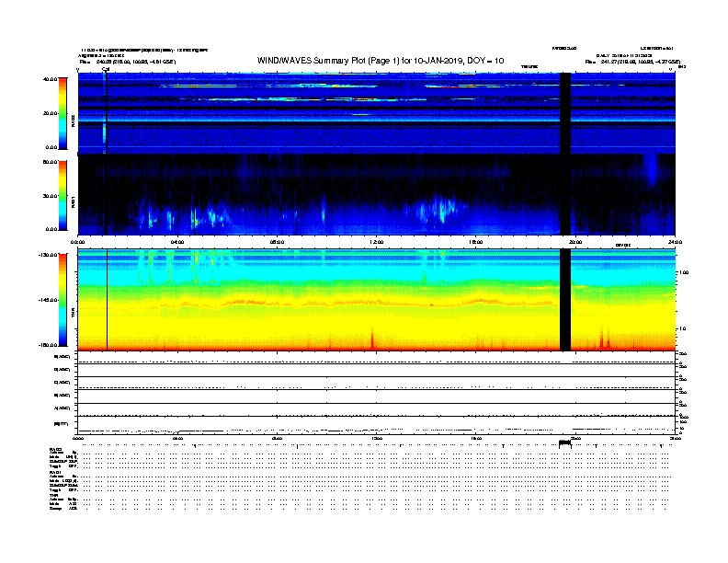Click the RAD1 intensity color bar
Screen dimensions: 728x563
63,196
